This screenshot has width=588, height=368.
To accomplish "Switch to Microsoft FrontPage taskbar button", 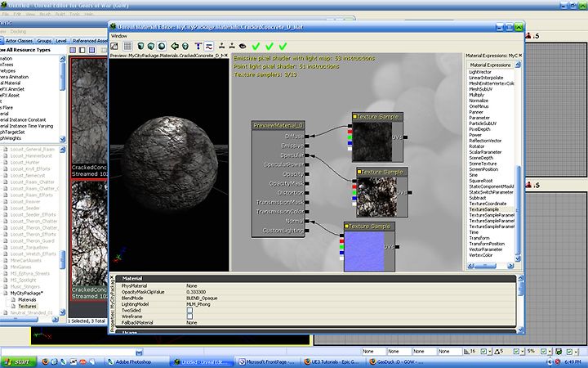I will pos(266,362).
